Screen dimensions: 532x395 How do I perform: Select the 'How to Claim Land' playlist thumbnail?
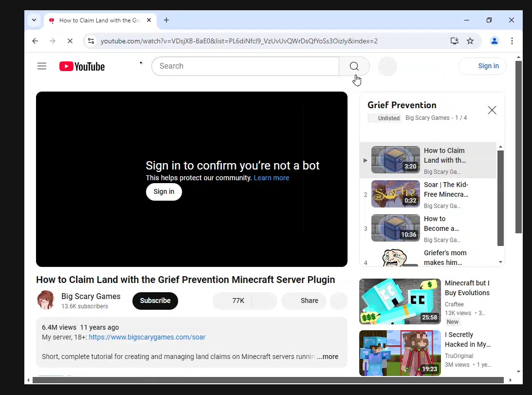pyautogui.click(x=396, y=160)
